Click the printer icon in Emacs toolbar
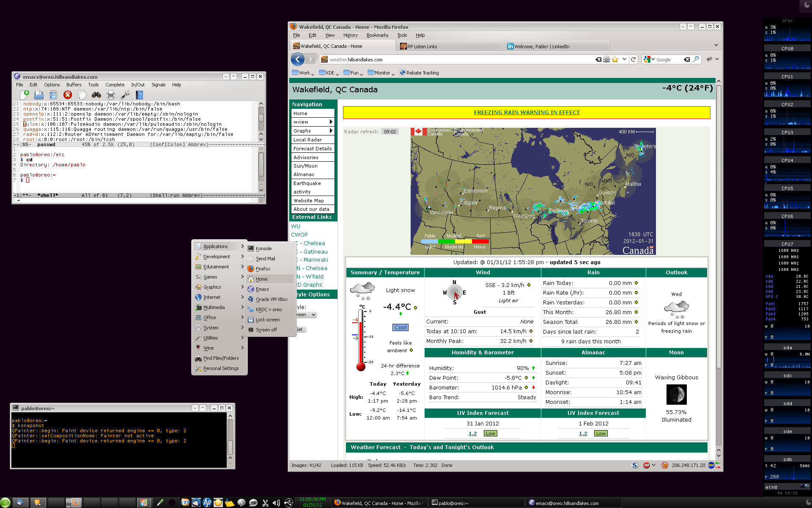The image size is (812, 508). [111, 95]
